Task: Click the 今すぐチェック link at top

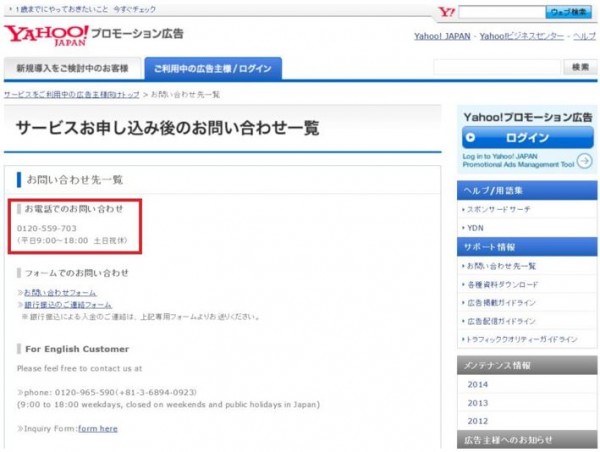Action: point(134,10)
